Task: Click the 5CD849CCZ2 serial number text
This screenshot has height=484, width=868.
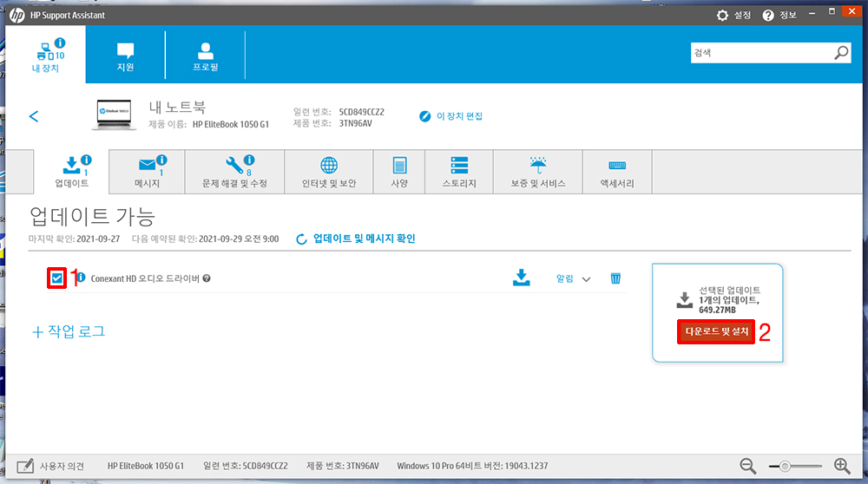Action: click(361, 112)
